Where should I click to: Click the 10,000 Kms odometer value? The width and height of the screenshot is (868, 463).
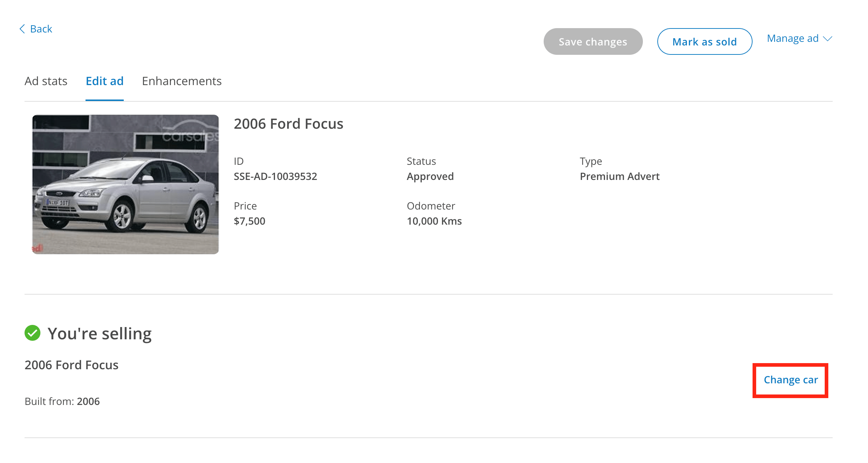click(434, 221)
